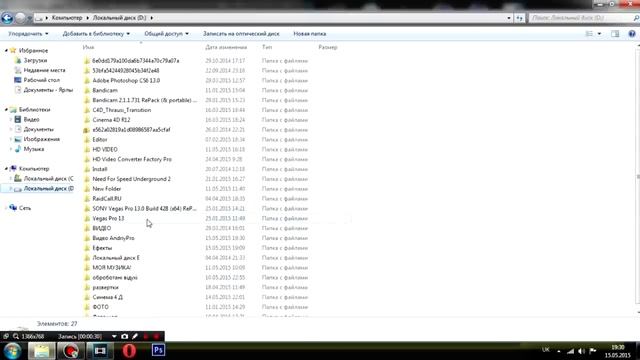Viewport: 640px width, 360px height.
Task: Select the Документы library
Action: coord(38,129)
